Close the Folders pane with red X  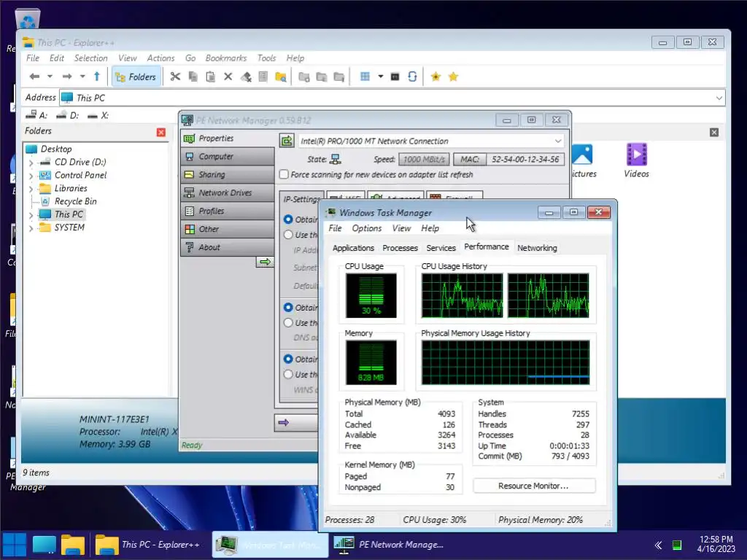pyautogui.click(x=161, y=132)
